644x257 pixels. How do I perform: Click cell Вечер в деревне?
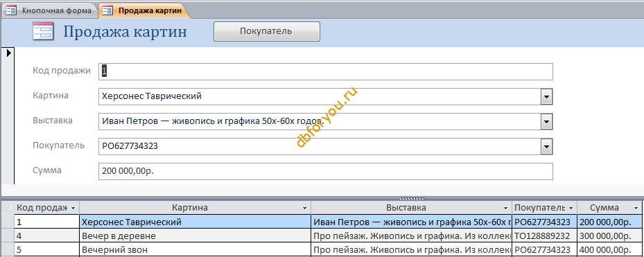195,236
